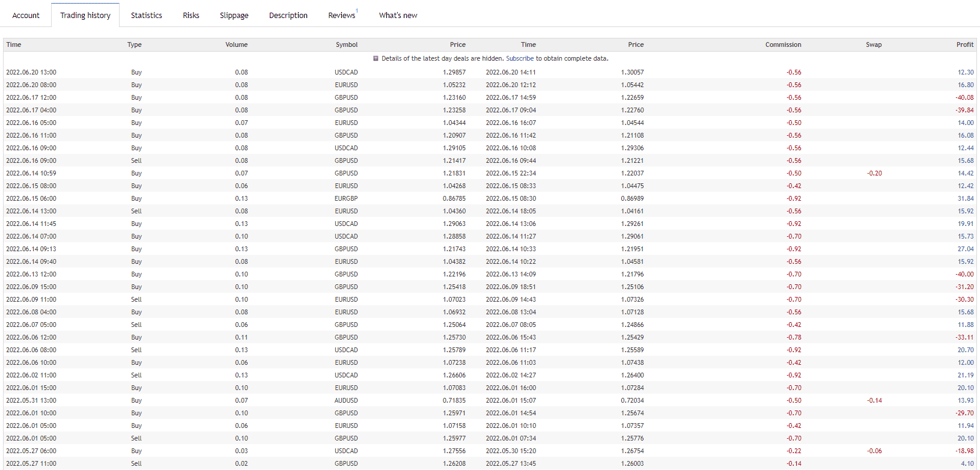The height and width of the screenshot is (470, 980).
Task: Click open price 0.86785
Action: 454,198
